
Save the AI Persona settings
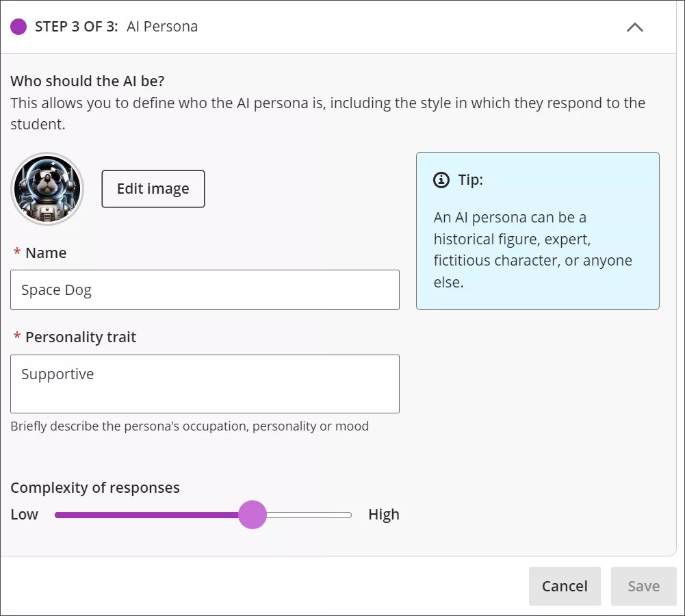643,586
